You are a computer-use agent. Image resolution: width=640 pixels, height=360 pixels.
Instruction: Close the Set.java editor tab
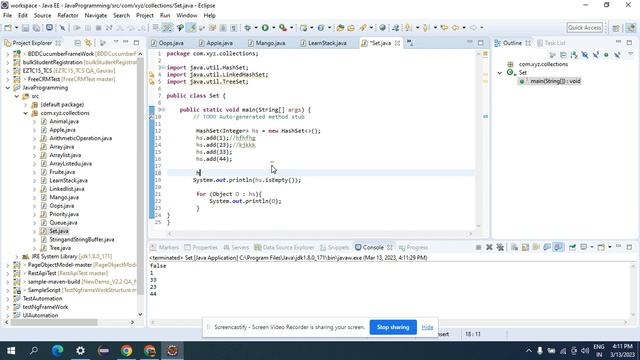click(397, 43)
